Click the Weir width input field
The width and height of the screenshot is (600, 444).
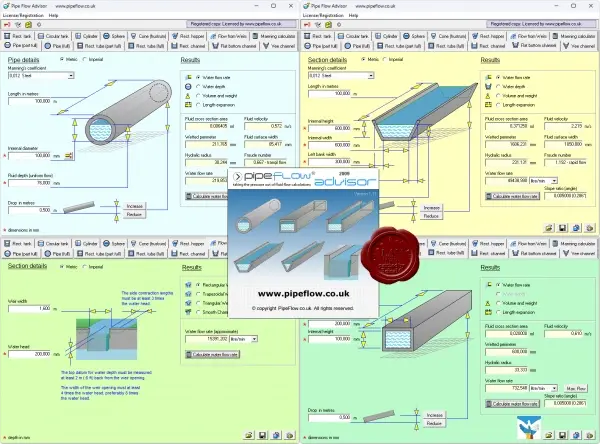[29, 309]
